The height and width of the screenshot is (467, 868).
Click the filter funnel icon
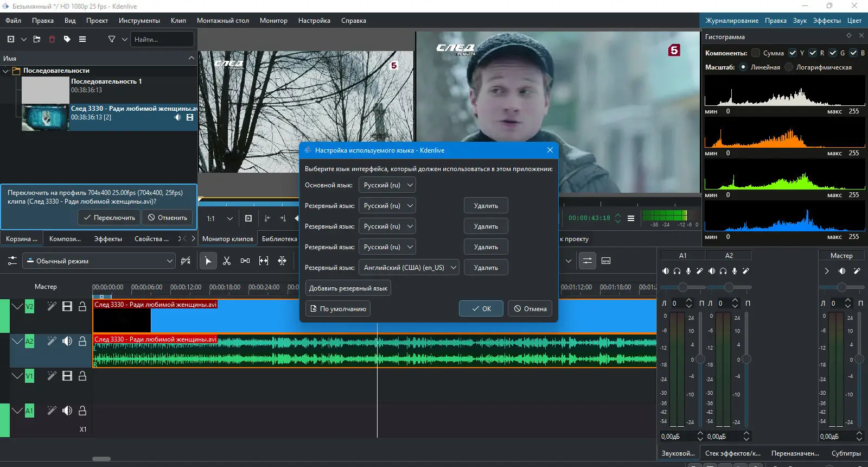pyautogui.click(x=112, y=39)
